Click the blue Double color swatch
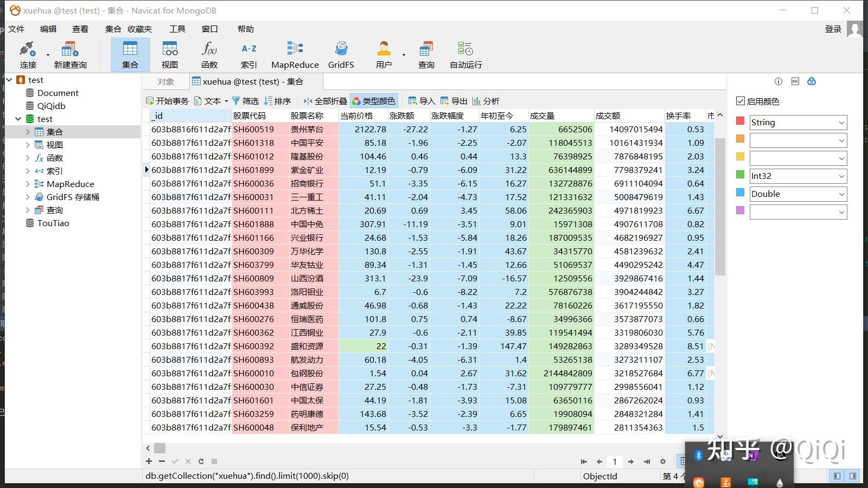This screenshot has width=868, height=488. click(740, 192)
